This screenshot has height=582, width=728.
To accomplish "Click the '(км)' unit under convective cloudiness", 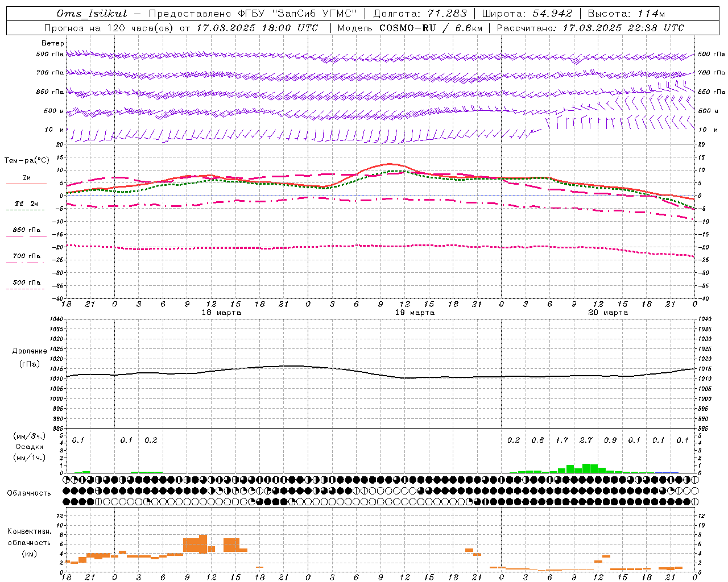I will (29, 554).
